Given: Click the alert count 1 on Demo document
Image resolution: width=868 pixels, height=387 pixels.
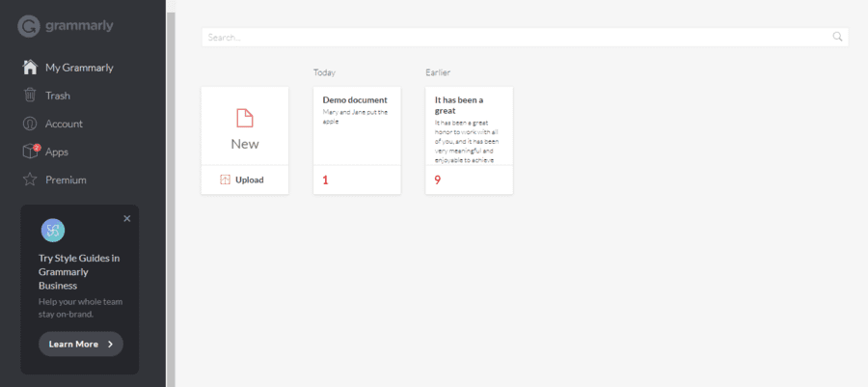Looking at the screenshot, I should [x=326, y=180].
